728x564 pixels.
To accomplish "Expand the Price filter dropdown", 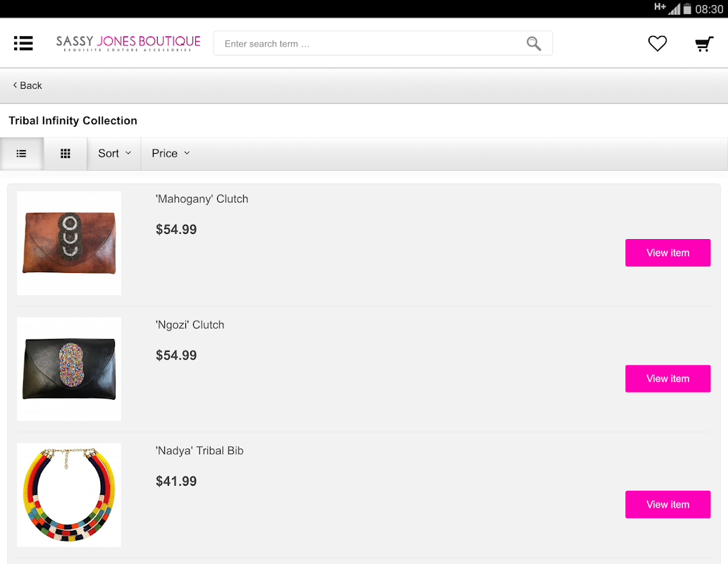I will [x=171, y=153].
